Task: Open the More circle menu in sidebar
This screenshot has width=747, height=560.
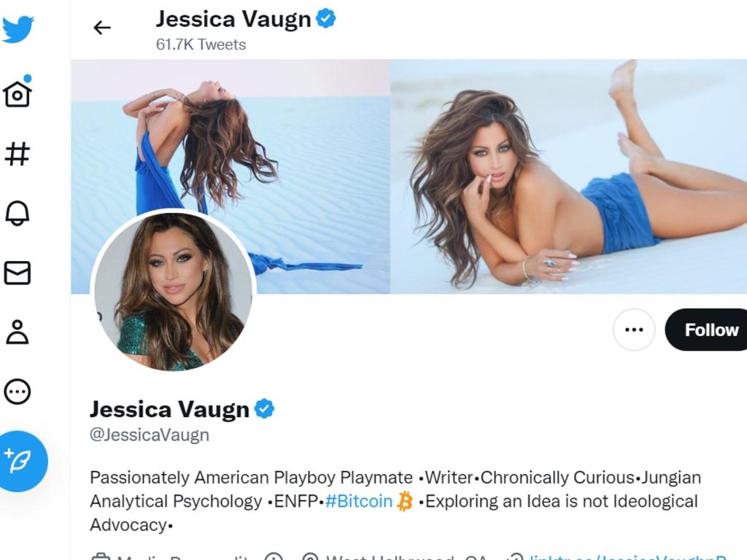Action: click(18, 392)
